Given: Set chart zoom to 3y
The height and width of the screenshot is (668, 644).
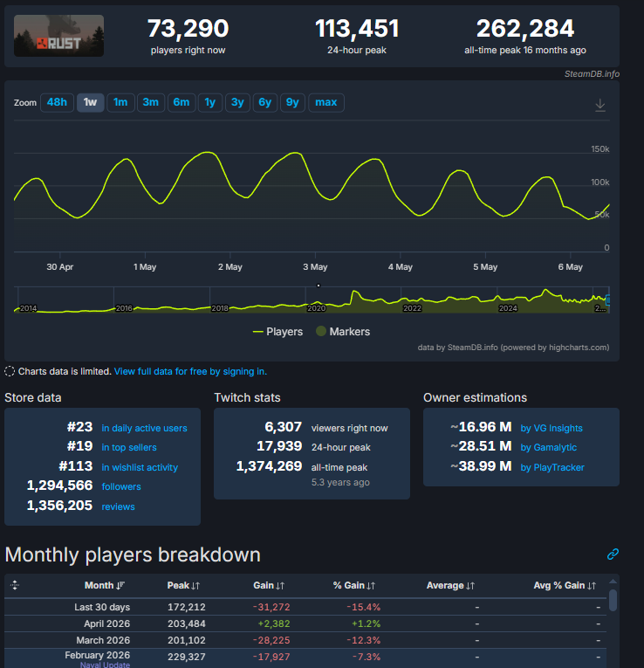Looking at the screenshot, I should [x=237, y=103].
